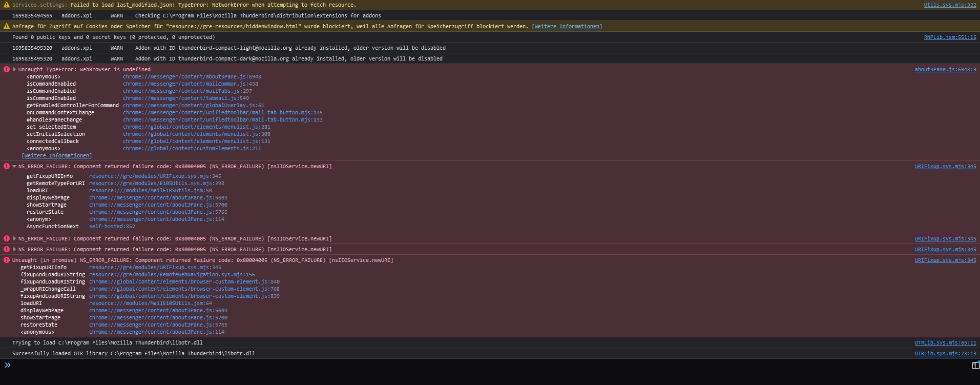
Task: Open the OTRLib.sys.mjs:73:13 source link
Action: click(945, 353)
